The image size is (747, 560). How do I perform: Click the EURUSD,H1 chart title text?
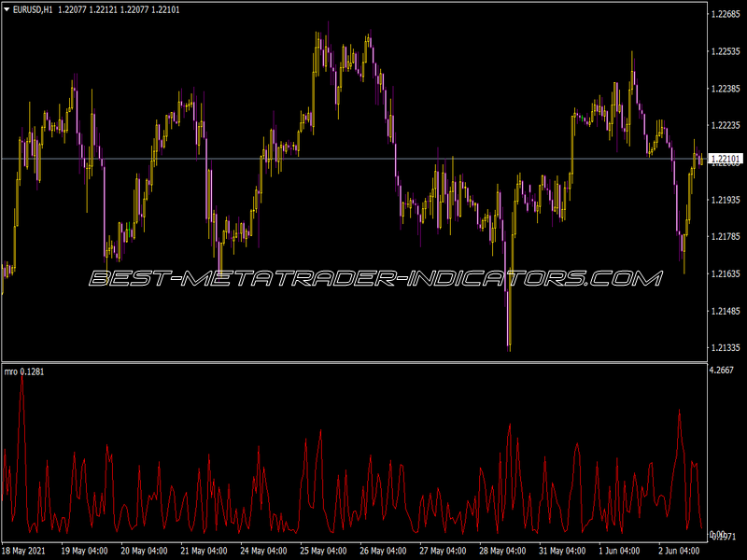click(33, 10)
